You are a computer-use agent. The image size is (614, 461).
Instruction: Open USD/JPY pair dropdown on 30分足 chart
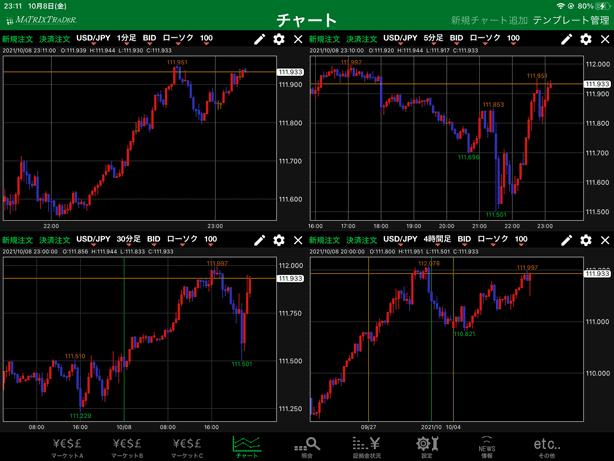93,239
